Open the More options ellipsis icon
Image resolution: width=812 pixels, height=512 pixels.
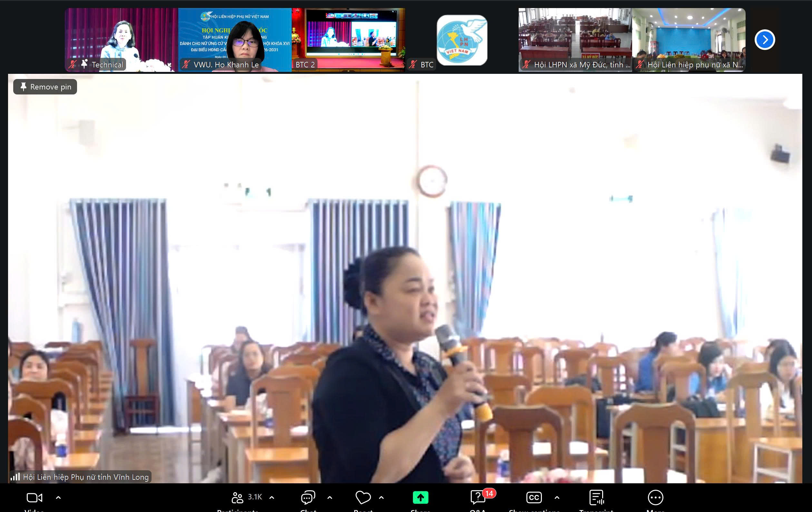(655, 497)
